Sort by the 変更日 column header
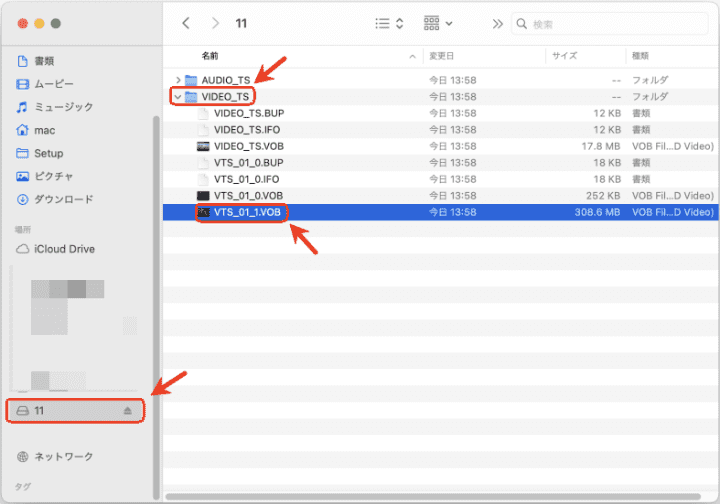This screenshot has height=504, width=720. coord(441,56)
